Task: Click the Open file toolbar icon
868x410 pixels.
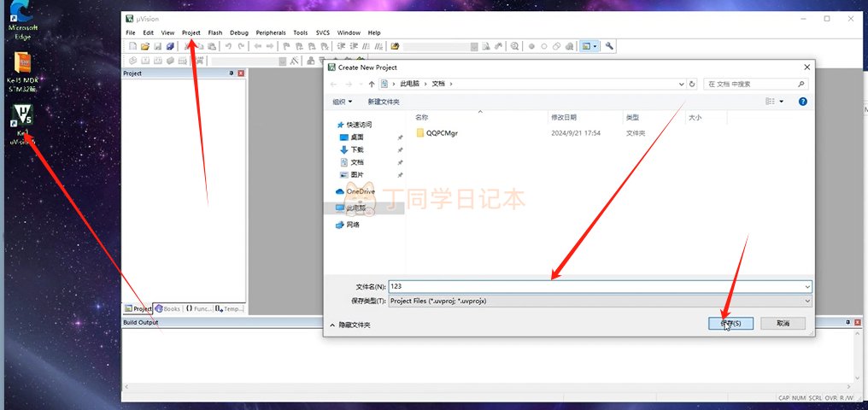Action: coord(145,46)
